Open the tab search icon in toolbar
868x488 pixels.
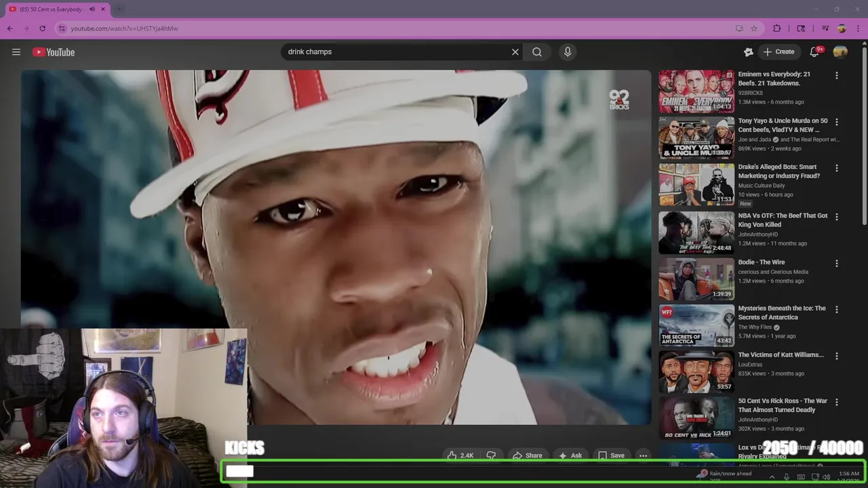[801, 28]
